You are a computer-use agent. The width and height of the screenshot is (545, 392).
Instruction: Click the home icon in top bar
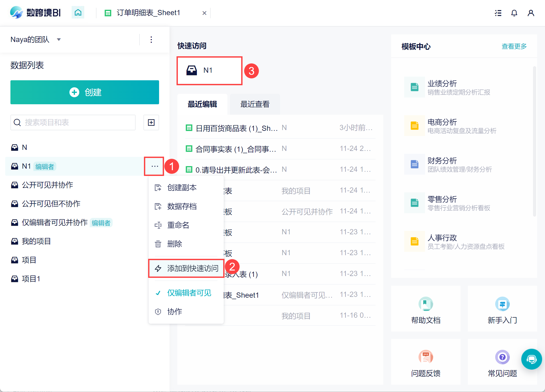(x=78, y=13)
